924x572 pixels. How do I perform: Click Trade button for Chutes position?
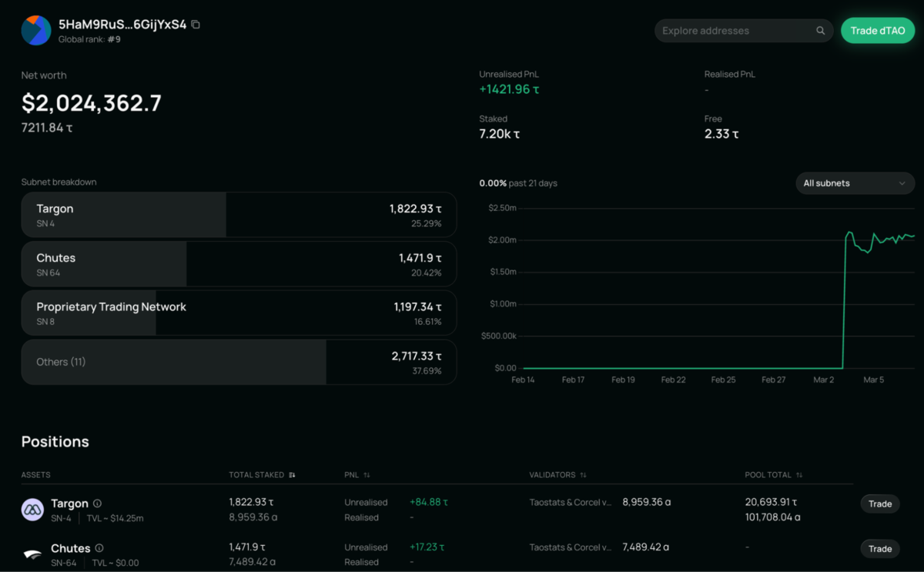[879, 549]
